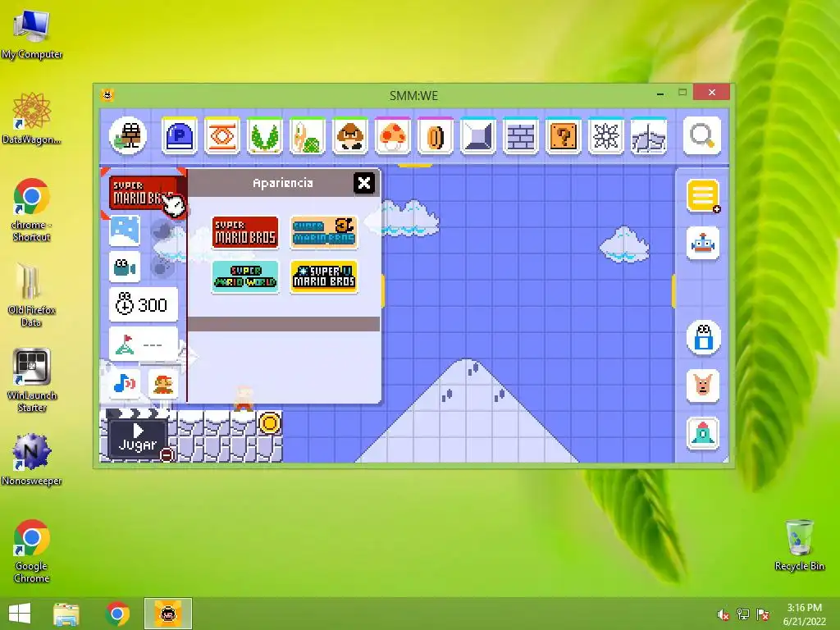Choose the spiked ice ball item
The height and width of the screenshot is (630, 840).
click(x=606, y=136)
